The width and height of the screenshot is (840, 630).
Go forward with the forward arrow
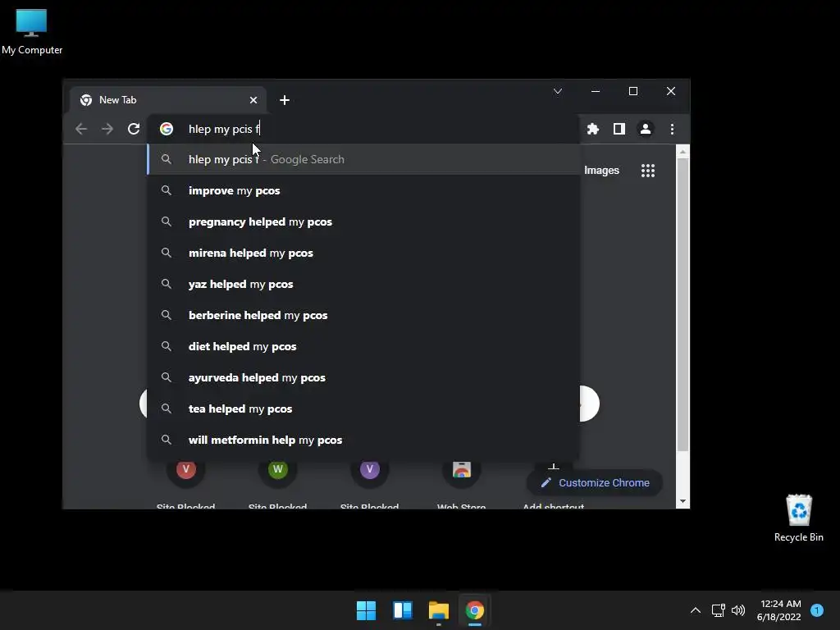pyautogui.click(x=107, y=129)
